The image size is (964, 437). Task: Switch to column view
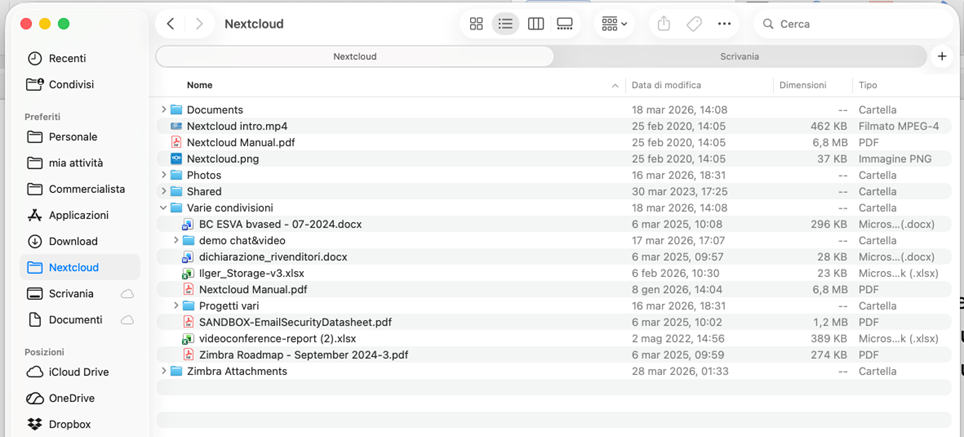point(536,24)
